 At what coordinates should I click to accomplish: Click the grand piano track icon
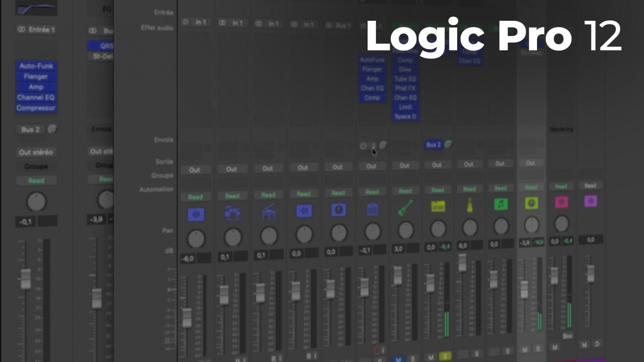pos(268,211)
